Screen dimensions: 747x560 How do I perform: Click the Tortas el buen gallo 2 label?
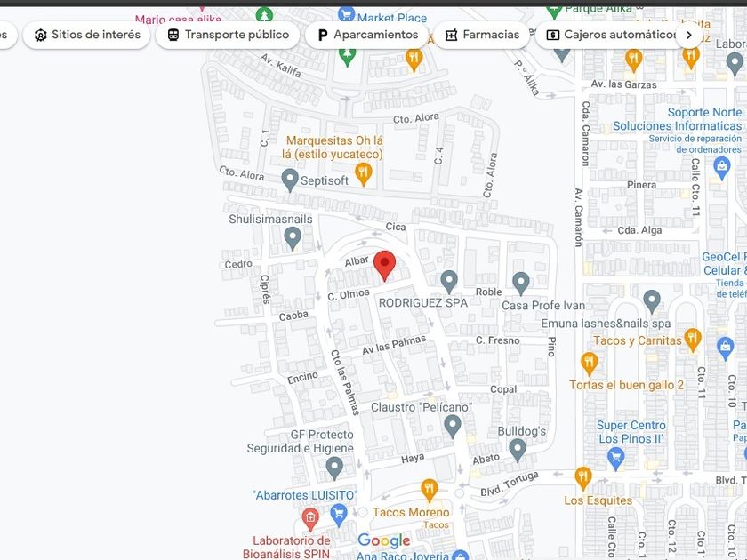pyautogui.click(x=626, y=385)
